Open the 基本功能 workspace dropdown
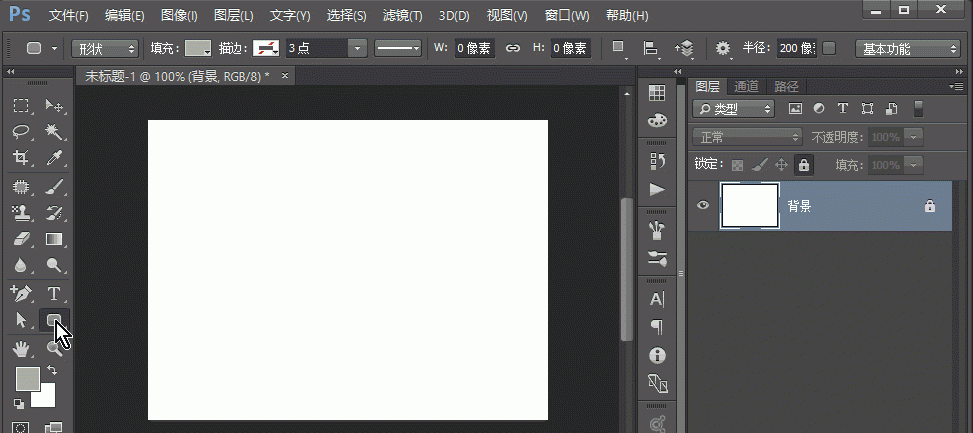973x433 pixels. coord(908,48)
